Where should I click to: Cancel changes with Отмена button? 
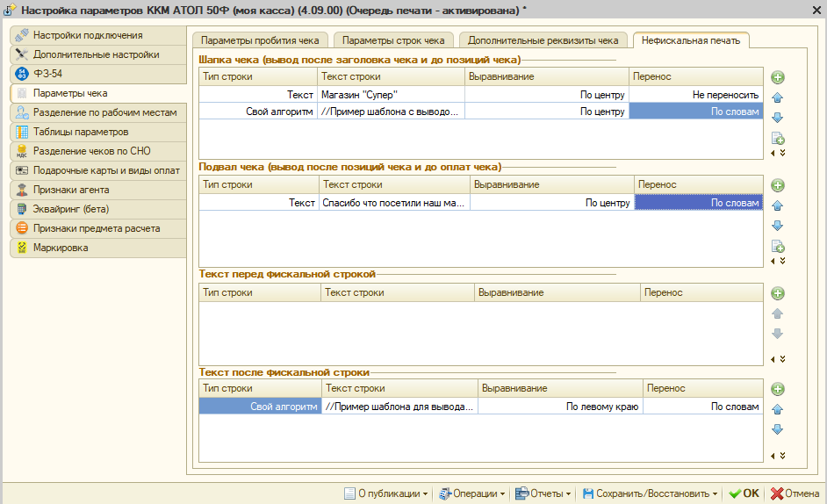click(795, 493)
